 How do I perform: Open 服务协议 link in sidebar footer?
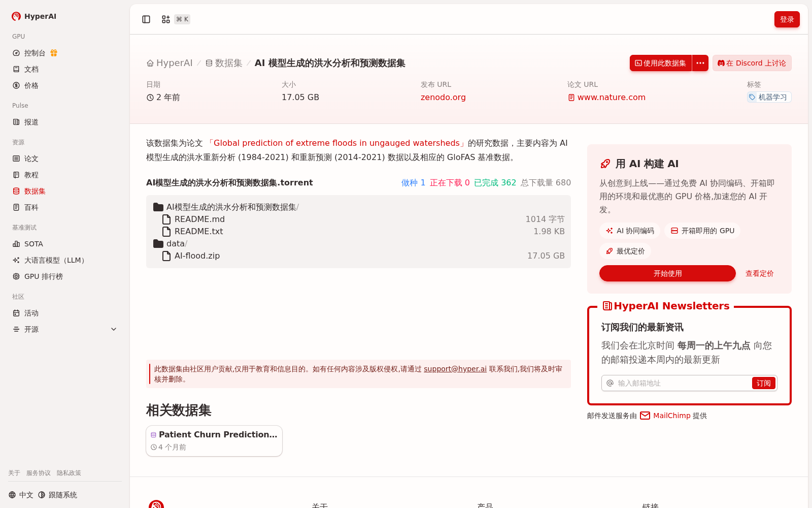point(39,473)
